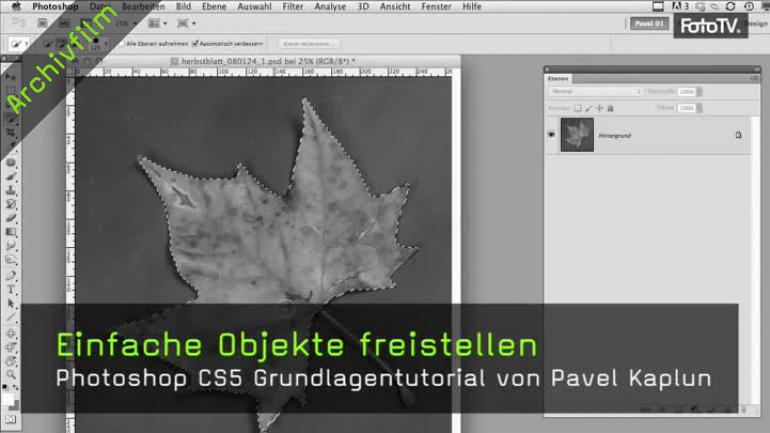
Task: Select the 3D Object Rotate tool
Action: [x=11, y=333]
